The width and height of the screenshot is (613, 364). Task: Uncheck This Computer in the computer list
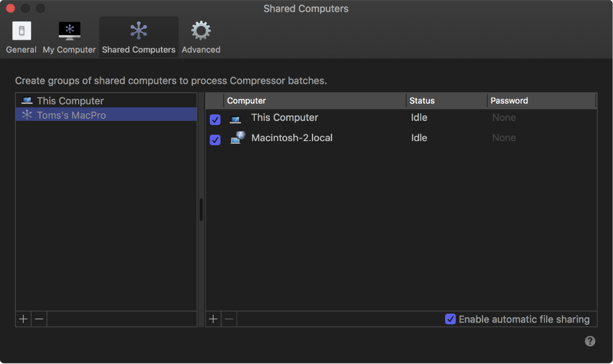(215, 119)
